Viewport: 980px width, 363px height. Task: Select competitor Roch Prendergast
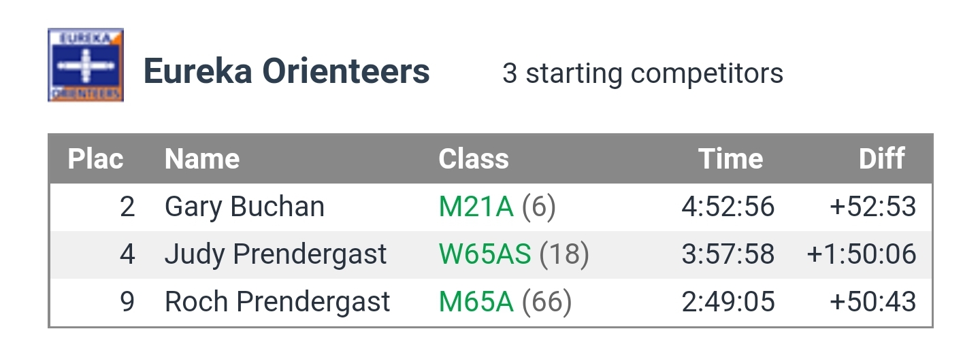tap(278, 302)
